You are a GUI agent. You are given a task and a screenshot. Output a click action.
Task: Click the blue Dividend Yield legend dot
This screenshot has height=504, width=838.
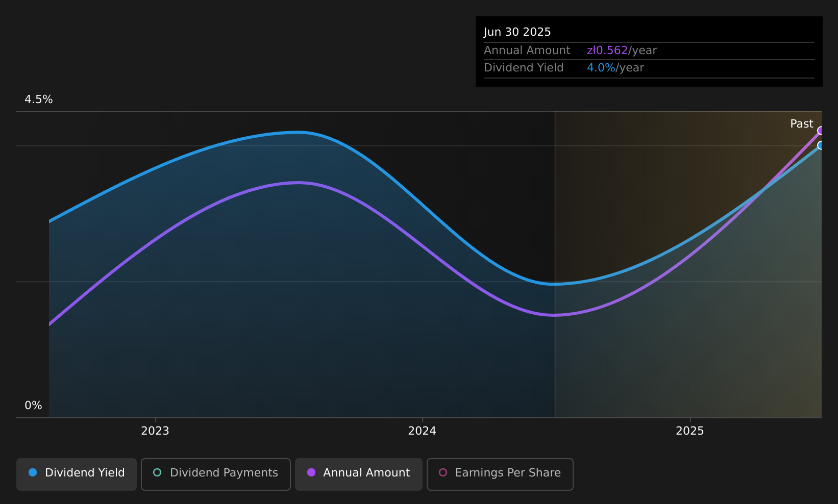[x=33, y=472]
